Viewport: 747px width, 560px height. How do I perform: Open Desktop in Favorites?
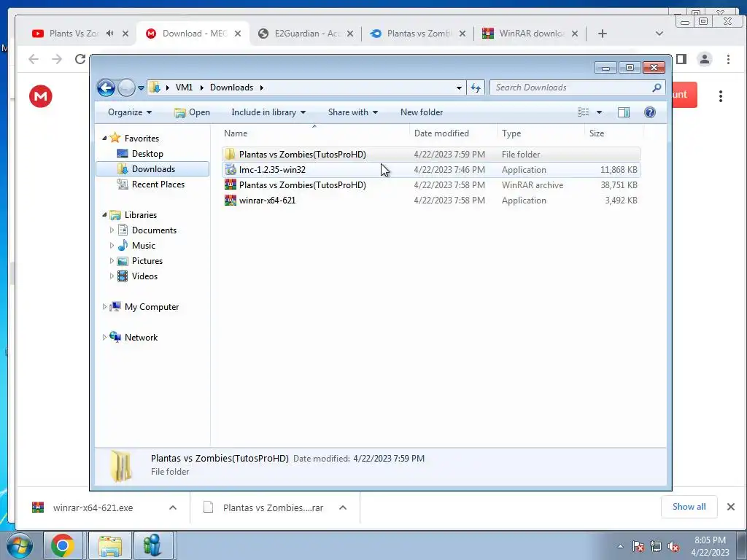(147, 154)
